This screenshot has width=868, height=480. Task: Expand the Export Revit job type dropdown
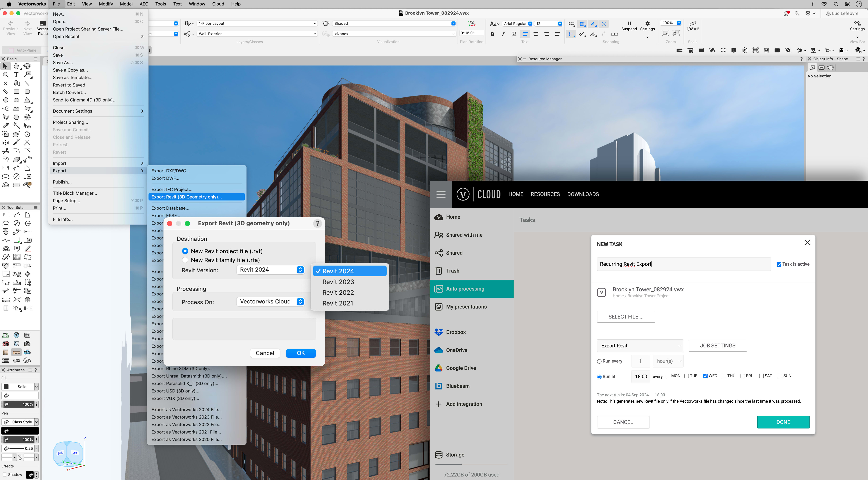(639, 345)
